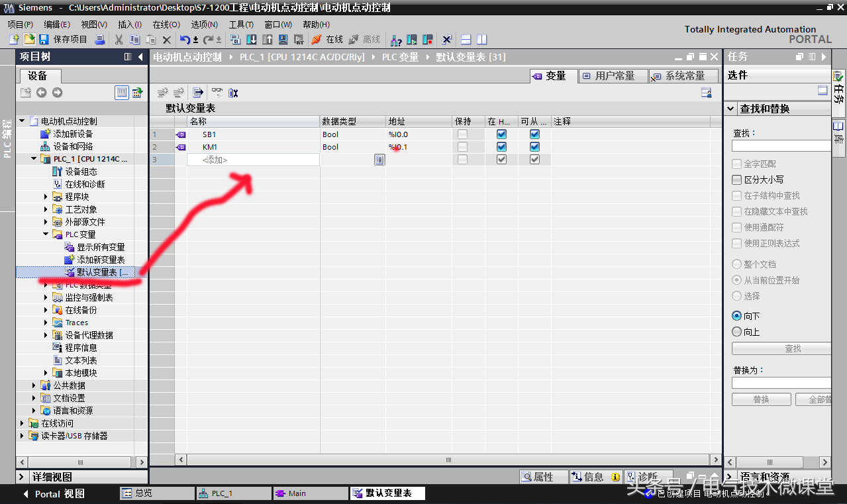Screen dimensions: 847x504
Task: Toggle HMI-visible checkbox for SB1
Action: pyautogui.click(x=501, y=134)
